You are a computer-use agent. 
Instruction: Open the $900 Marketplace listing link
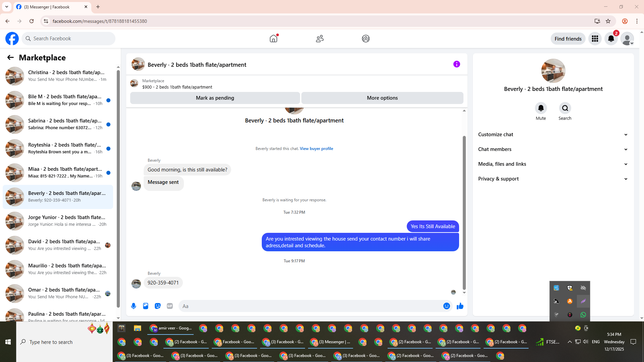click(177, 87)
